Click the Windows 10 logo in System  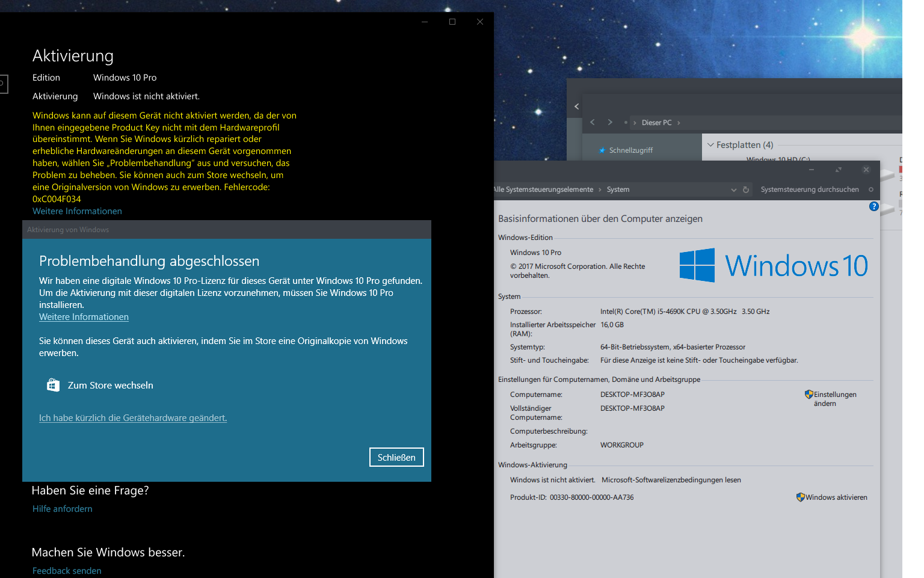point(774,265)
